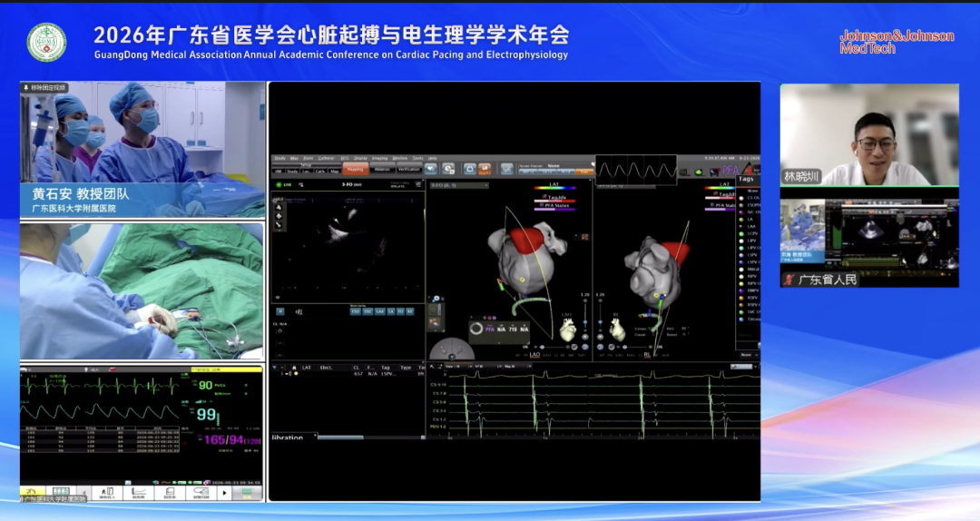Click the heart icon in the mapping toolbar
This screenshot has height=521, width=980.
[x=431, y=169]
